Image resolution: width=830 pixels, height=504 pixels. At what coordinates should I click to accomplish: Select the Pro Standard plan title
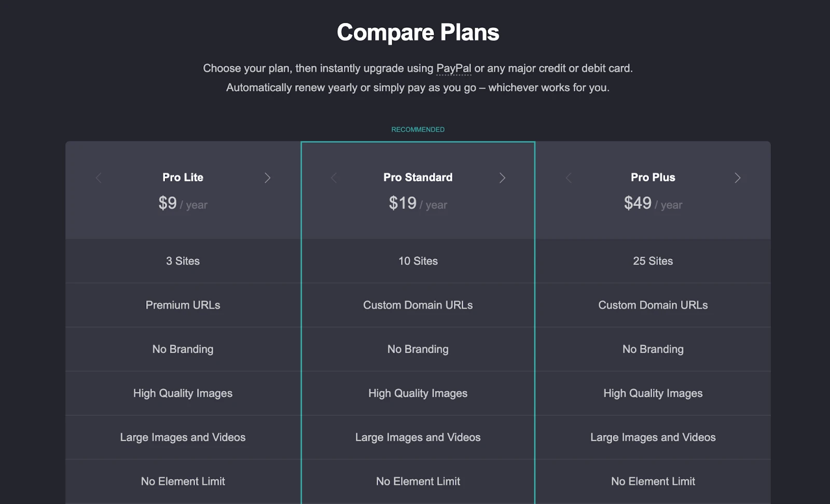[x=418, y=177]
